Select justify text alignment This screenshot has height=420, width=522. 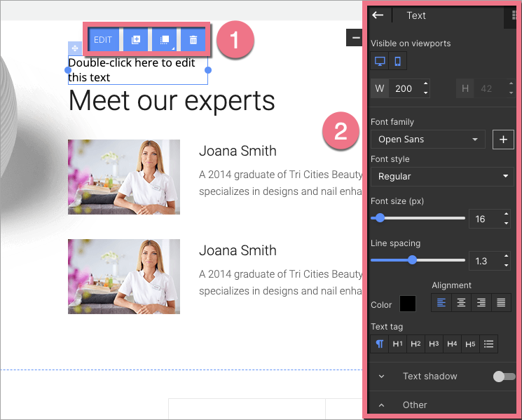pos(501,303)
